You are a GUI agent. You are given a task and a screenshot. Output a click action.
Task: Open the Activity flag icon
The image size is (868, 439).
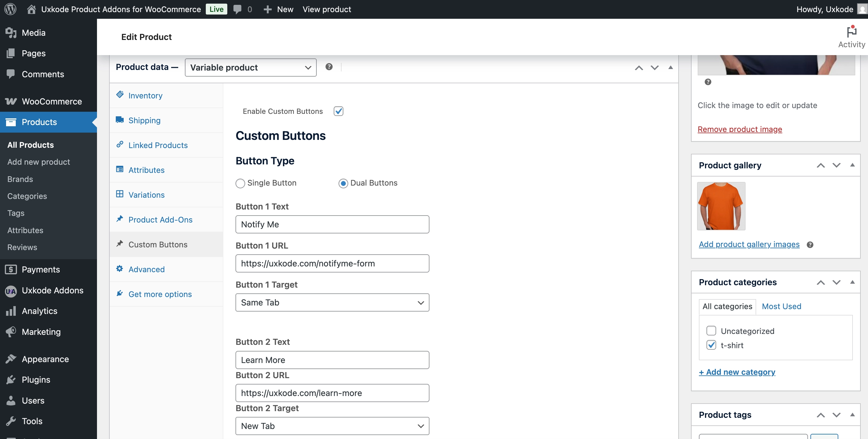tap(851, 32)
